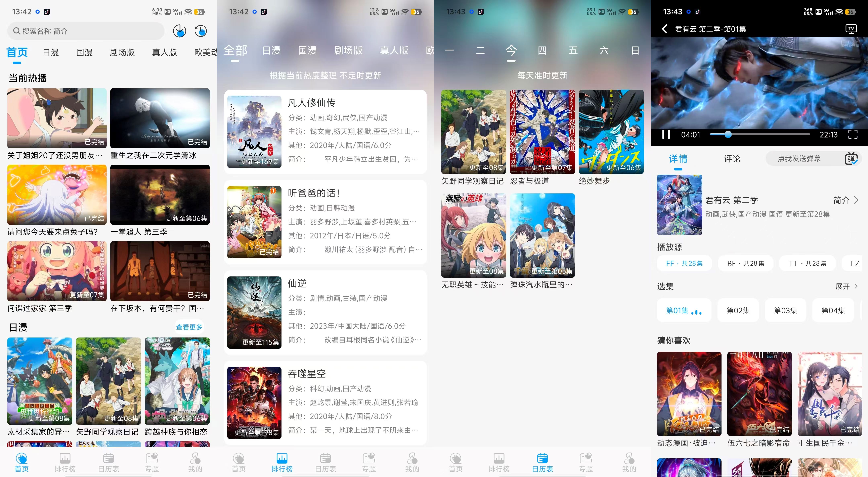Open the download manager icon beside search bar

179,31
